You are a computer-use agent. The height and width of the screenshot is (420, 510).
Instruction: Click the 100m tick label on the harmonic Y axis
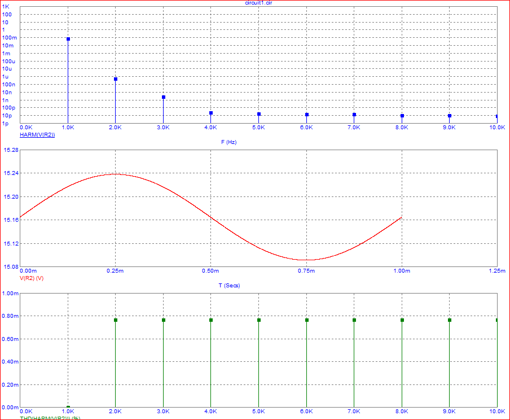tap(10, 38)
